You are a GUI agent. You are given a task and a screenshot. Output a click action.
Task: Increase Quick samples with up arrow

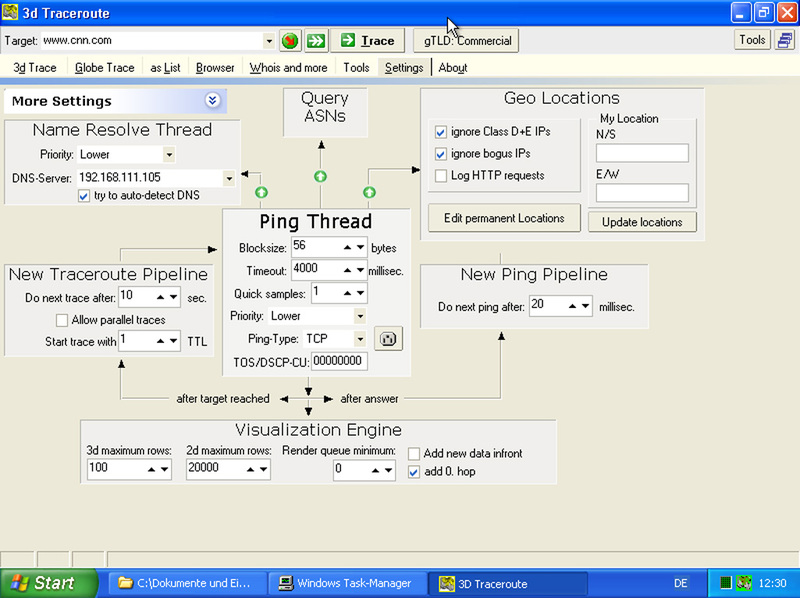pos(347,293)
